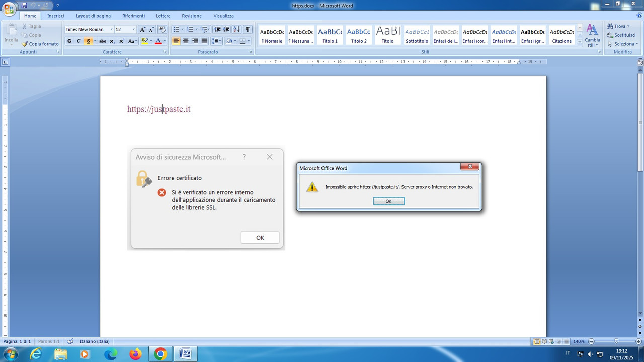Viewport: 644px width, 362px height.
Task: Expand the styles gallery more arrow
Action: (580, 43)
